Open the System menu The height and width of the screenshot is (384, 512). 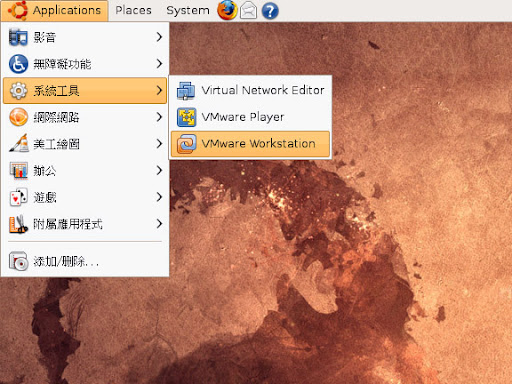click(188, 10)
